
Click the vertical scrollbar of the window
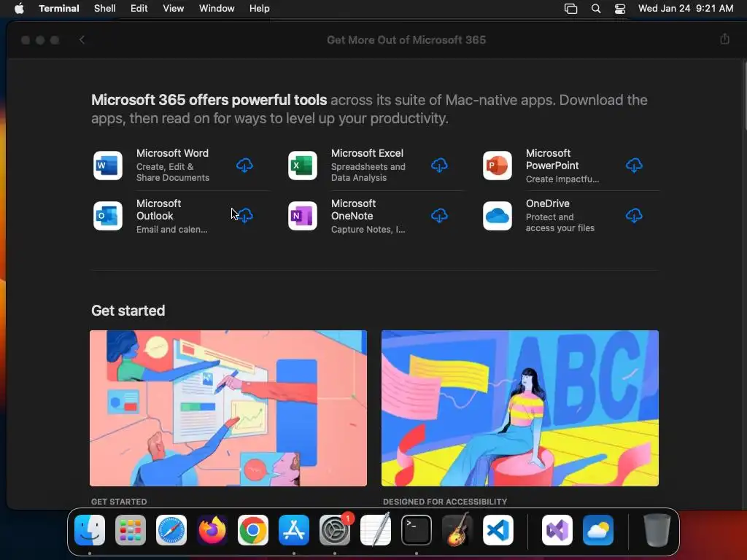[x=745, y=96]
